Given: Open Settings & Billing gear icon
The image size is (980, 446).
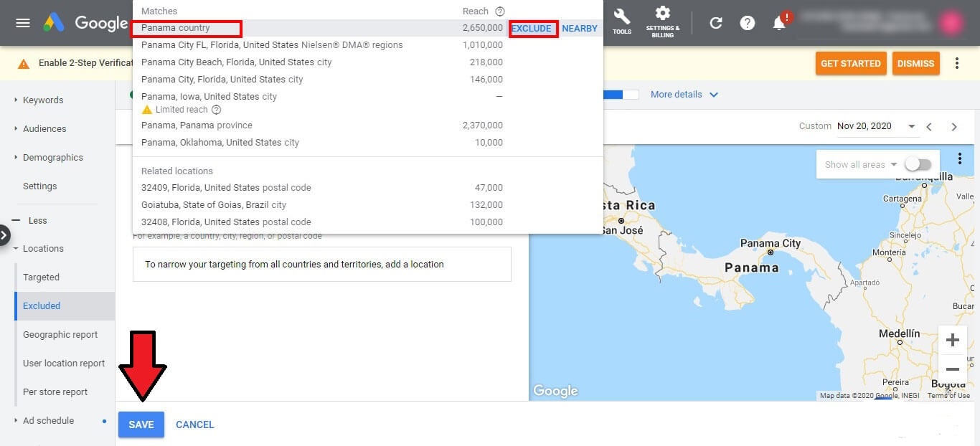Looking at the screenshot, I should [x=662, y=21].
